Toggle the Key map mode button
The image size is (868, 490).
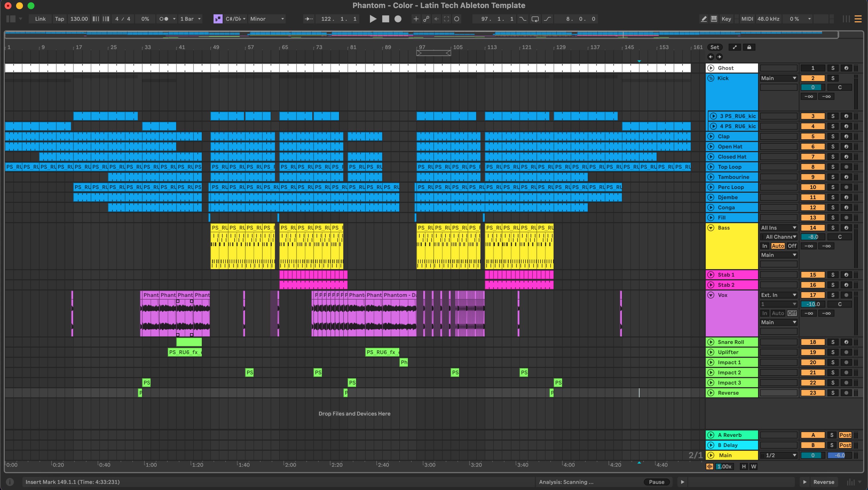(x=726, y=19)
